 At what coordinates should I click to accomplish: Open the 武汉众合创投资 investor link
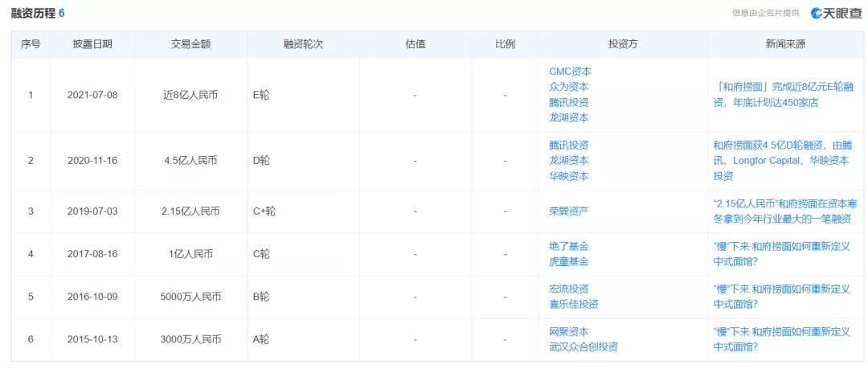[x=583, y=346]
